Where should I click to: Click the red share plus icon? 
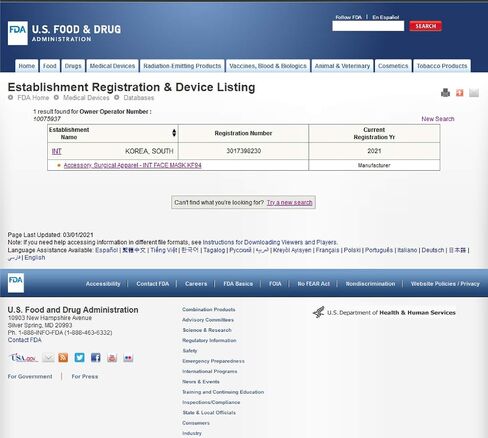pyautogui.click(x=460, y=93)
